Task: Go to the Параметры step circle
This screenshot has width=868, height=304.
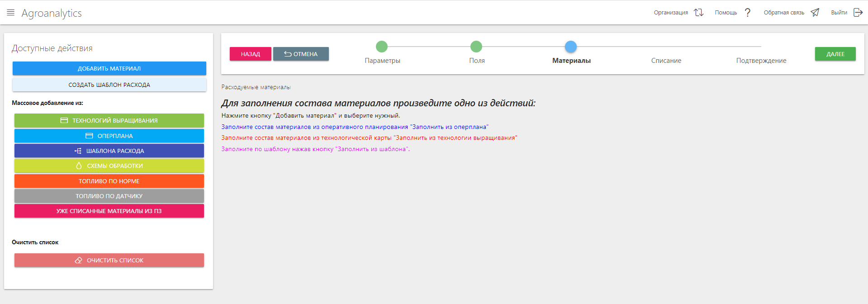Action: pyautogui.click(x=382, y=47)
